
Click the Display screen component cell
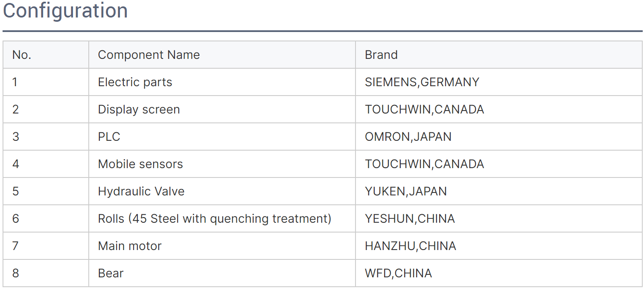click(x=139, y=110)
